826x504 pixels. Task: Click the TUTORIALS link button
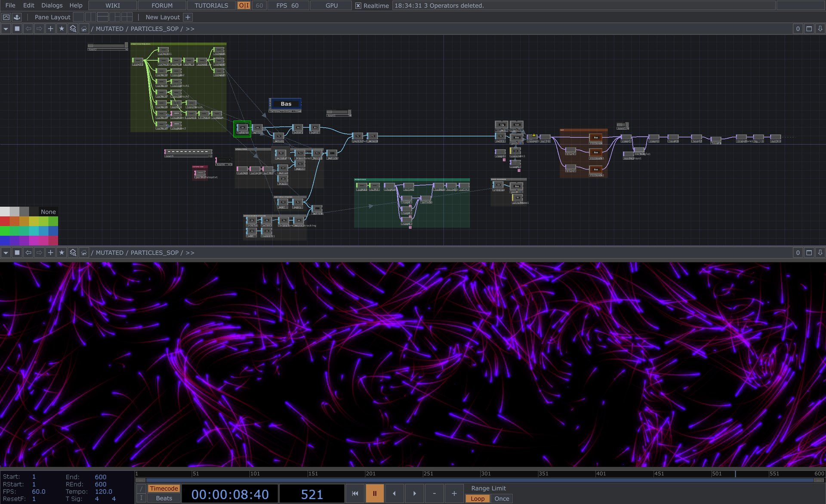tap(211, 5)
